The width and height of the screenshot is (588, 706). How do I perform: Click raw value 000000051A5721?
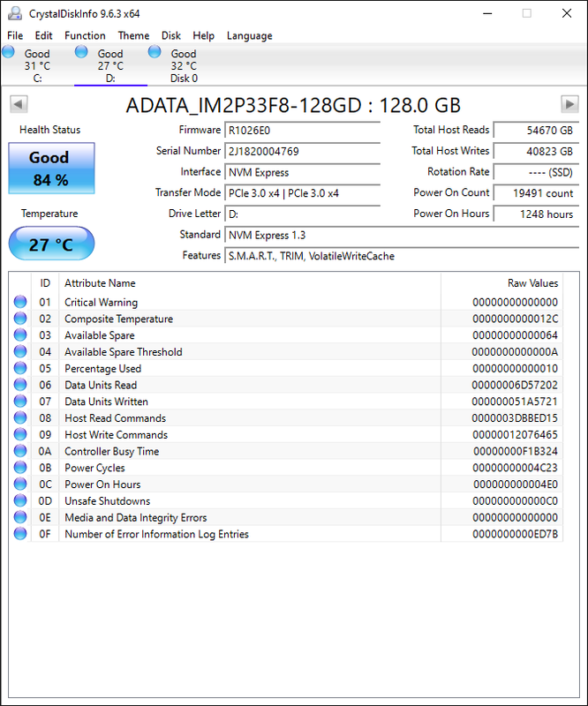pos(515,402)
